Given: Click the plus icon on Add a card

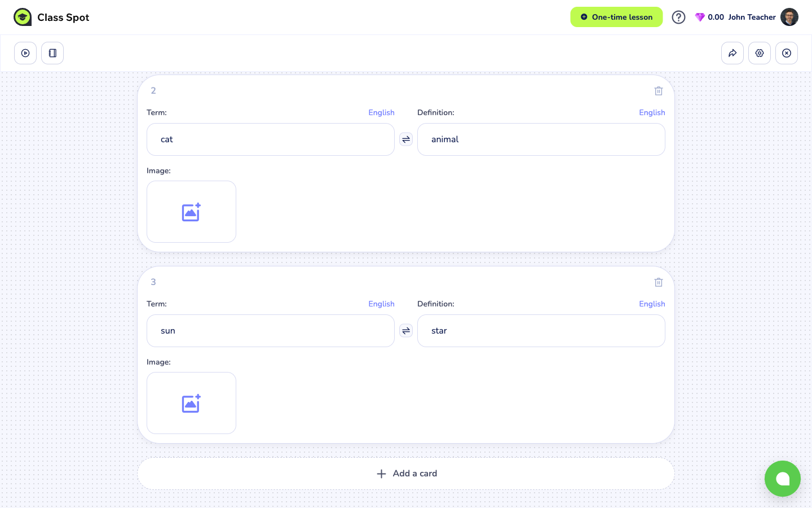Looking at the screenshot, I should (381, 474).
